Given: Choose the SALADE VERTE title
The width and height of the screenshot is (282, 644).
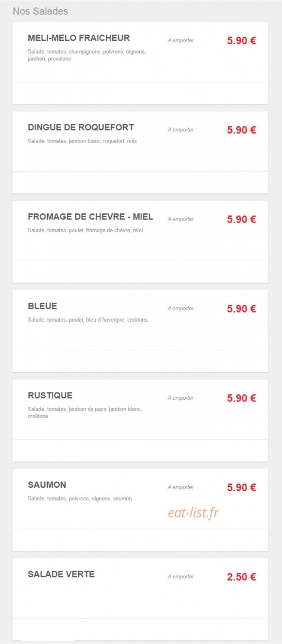Looking at the screenshot, I should click(x=61, y=574).
